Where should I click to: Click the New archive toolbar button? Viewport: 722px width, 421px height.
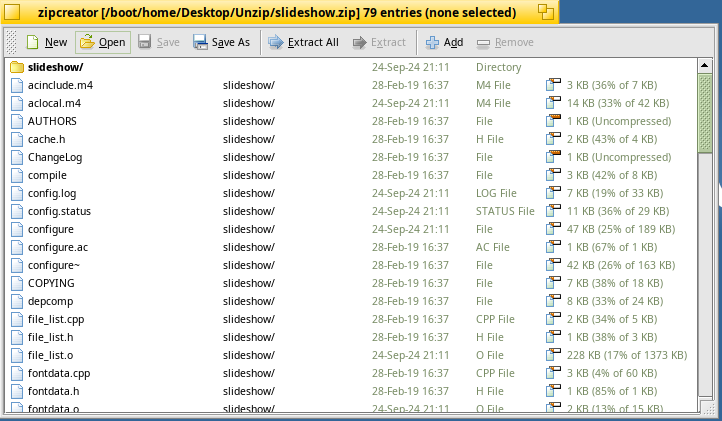click(x=47, y=42)
